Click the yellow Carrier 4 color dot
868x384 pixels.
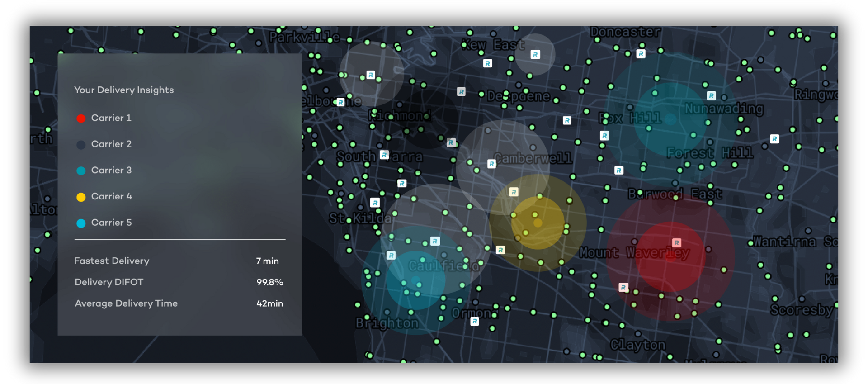coord(81,197)
